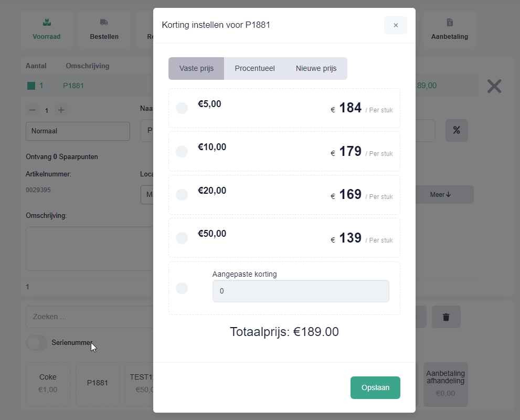Delete using the trash can icon

(446, 317)
